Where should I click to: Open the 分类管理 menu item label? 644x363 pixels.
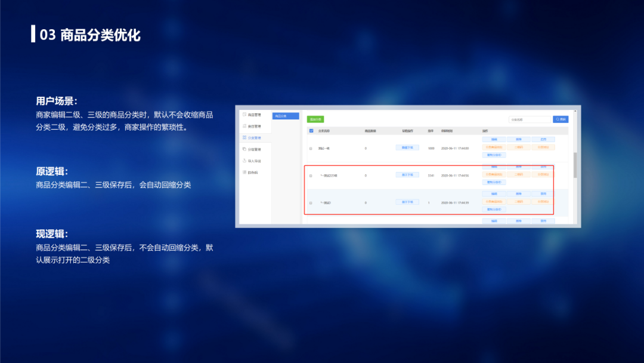click(x=255, y=138)
